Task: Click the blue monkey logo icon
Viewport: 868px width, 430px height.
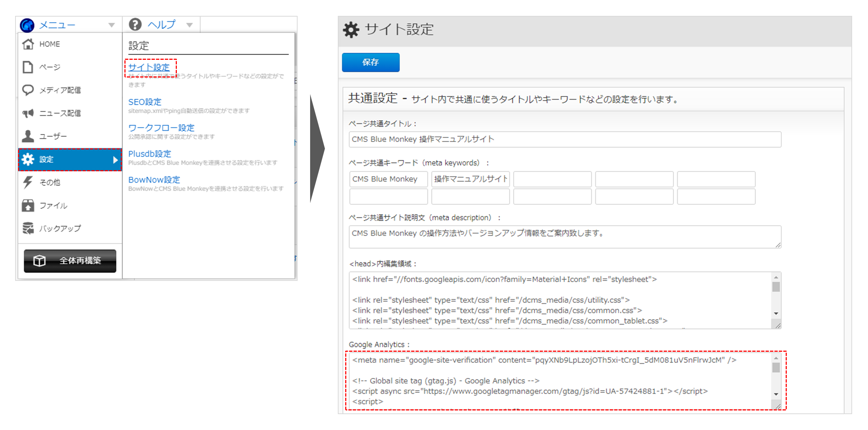Action: tap(27, 25)
